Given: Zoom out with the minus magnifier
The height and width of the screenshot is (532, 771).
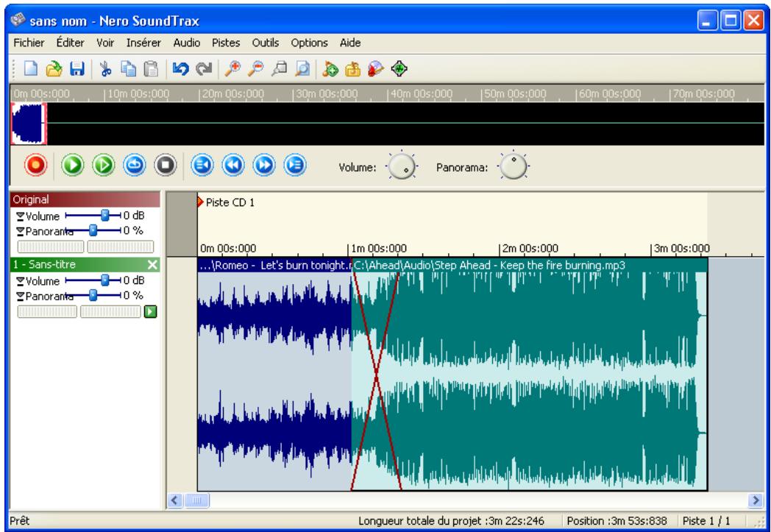Looking at the screenshot, I should [x=255, y=69].
